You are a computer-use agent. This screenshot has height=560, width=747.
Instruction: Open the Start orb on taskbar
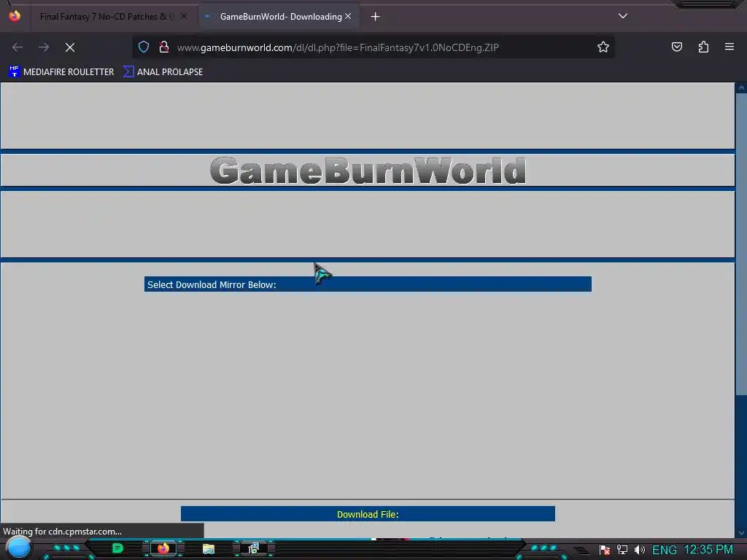pyautogui.click(x=18, y=548)
